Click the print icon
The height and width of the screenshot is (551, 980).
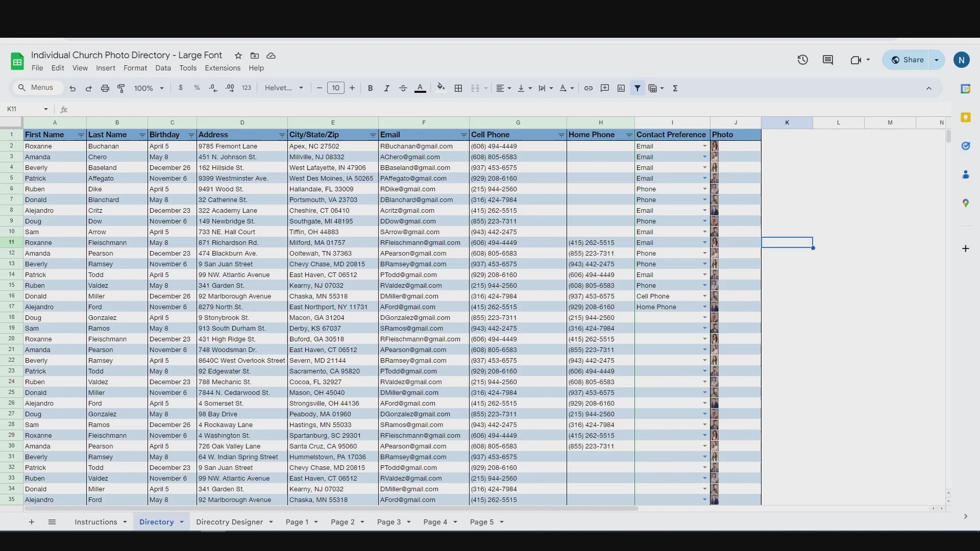tap(105, 88)
